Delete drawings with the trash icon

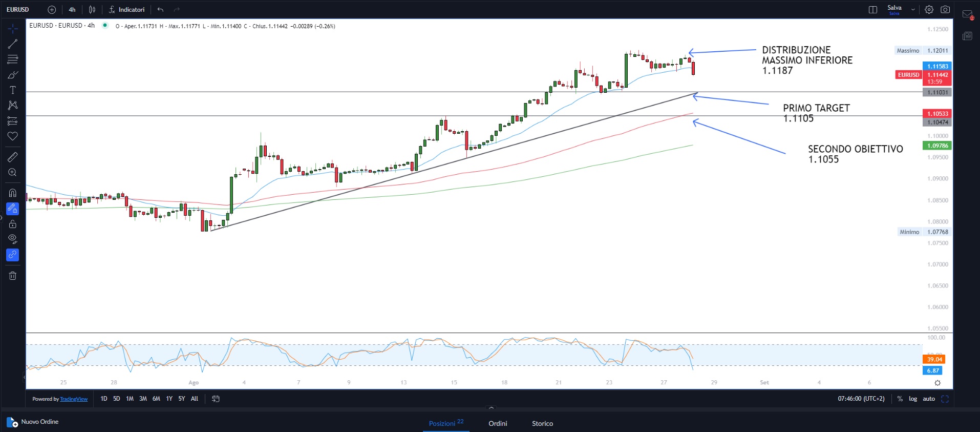click(13, 276)
